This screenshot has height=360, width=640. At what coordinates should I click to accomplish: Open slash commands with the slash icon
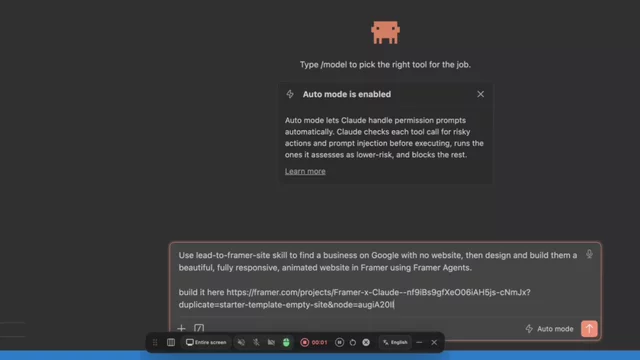pyautogui.click(x=199, y=328)
